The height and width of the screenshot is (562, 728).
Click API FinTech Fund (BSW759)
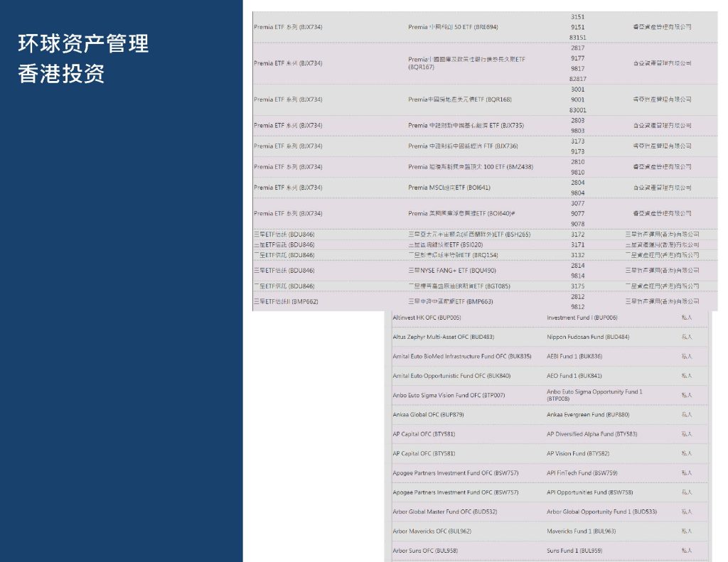[x=582, y=473]
